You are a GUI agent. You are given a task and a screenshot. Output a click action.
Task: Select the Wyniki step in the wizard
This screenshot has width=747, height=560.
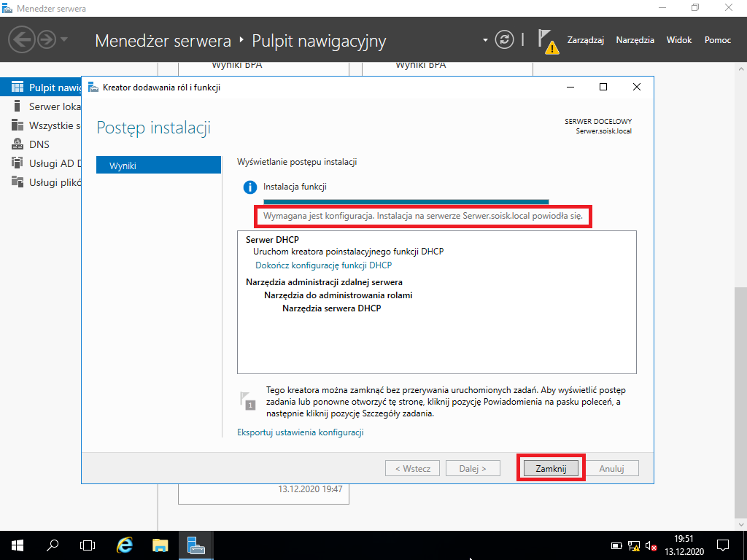pos(158,166)
